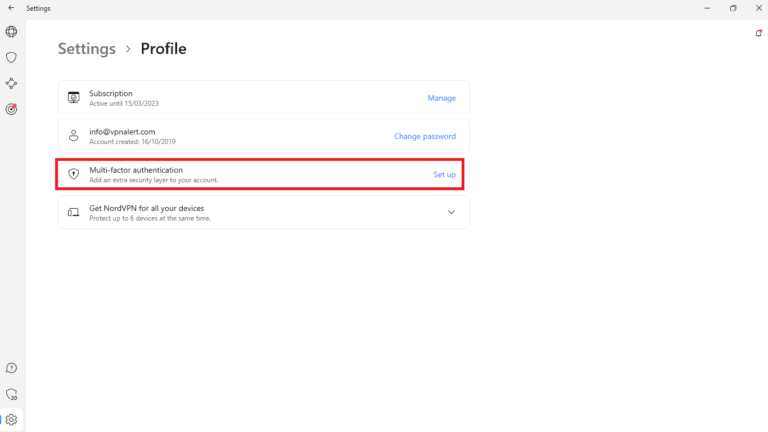Click the account user avatar icon

[73, 135]
